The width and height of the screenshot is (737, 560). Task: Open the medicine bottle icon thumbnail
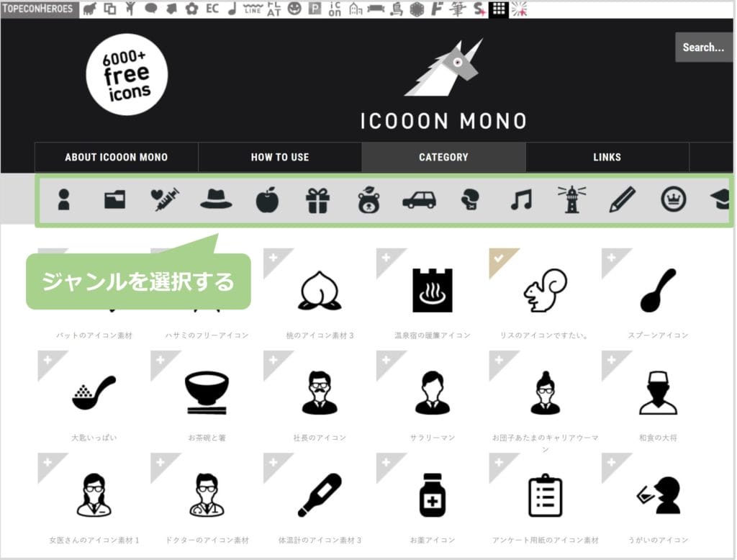(433, 495)
